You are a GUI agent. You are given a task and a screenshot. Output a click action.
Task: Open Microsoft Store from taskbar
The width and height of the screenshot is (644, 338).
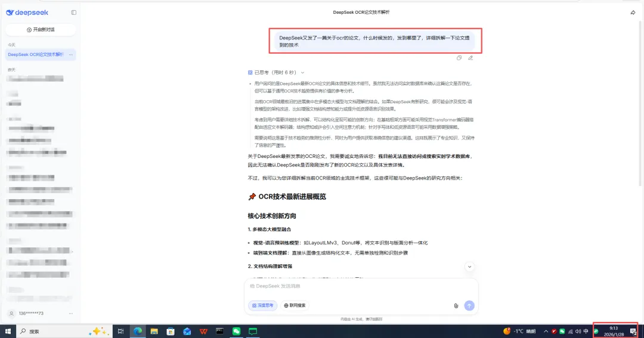coord(171,331)
